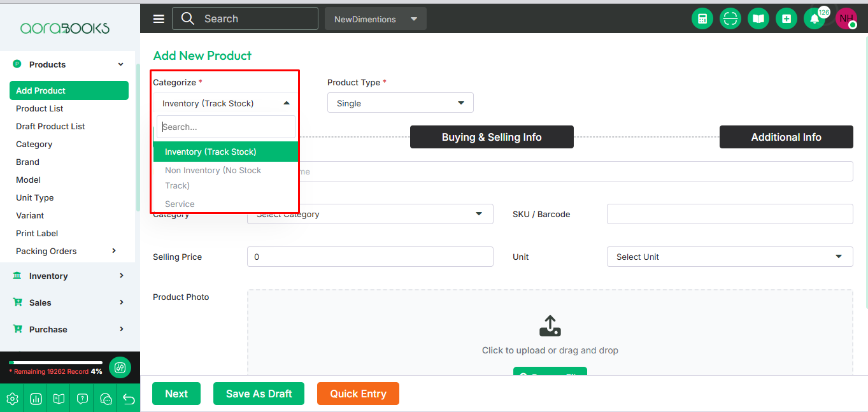Screen dimensions: 868x412
Task: Select Non Inventory (No Stock Track) option
Action: coord(225,178)
